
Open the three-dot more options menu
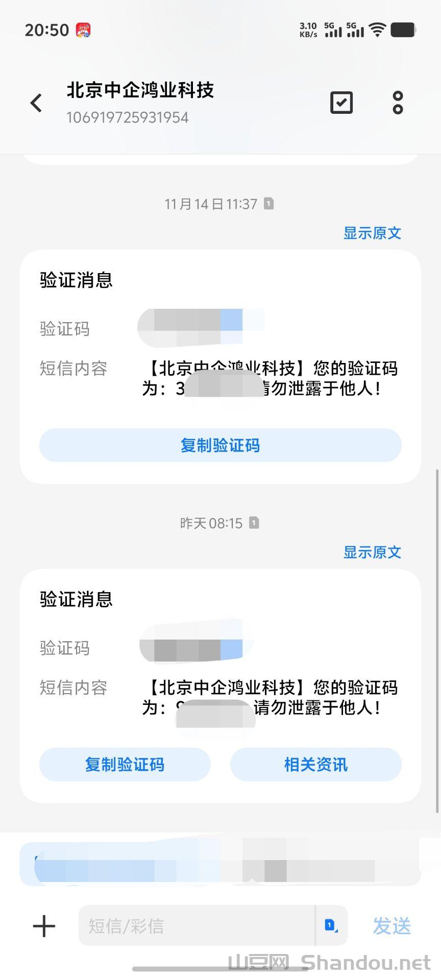pos(398,103)
